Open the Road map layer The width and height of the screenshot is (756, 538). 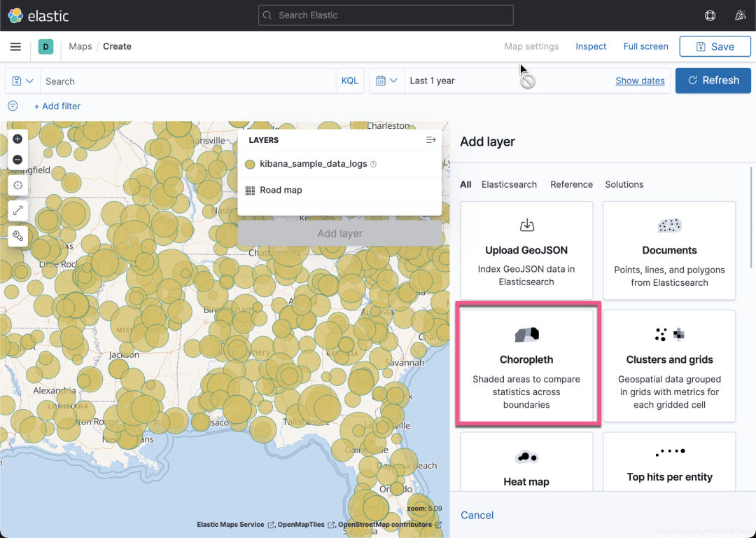tap(281, 190)
